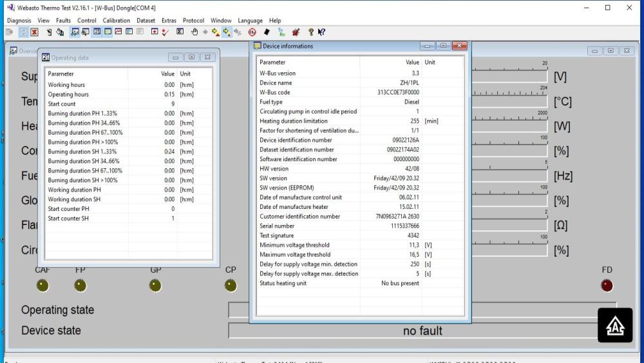Click the arrow-with-question context help icon
Viewport: 644px width, 363px height.
(x=321, y=32)
